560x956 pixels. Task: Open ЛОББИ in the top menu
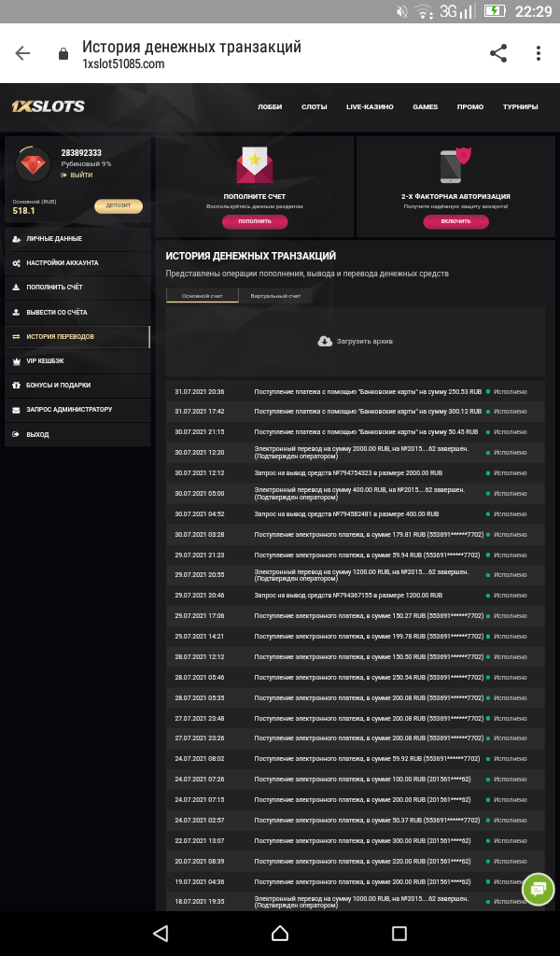click(x=270, y=106)
